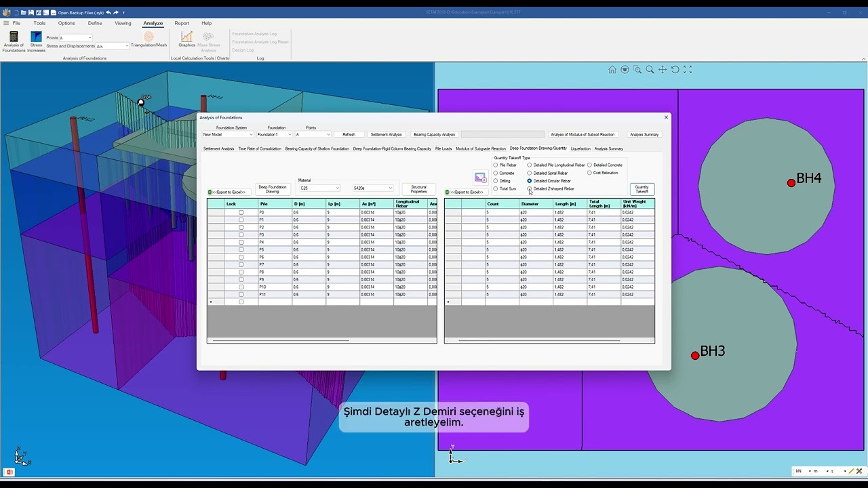The width and height of the screenshot is (868, 488).
Task: Switch to the Pile Loads tab
Action: pos(443,148)
